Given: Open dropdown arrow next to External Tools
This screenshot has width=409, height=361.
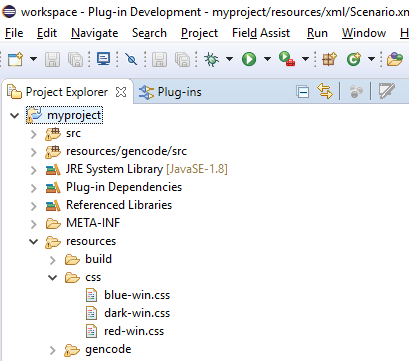Looking at the screenshot, I should coord(305,59).
